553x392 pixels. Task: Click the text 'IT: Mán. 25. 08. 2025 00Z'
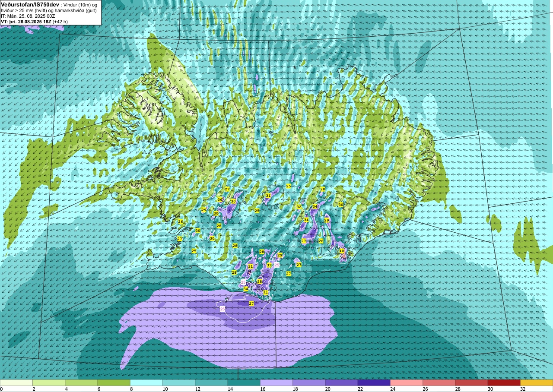pos(28,16)
